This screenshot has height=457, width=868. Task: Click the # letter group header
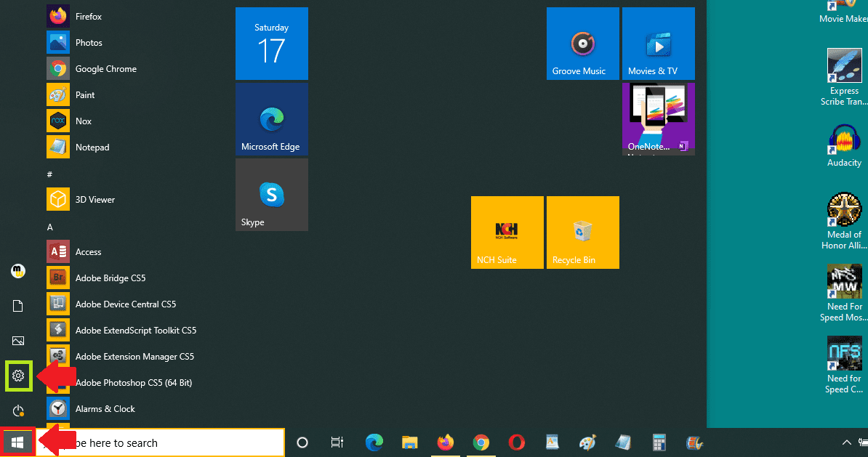tap(50, 174)
